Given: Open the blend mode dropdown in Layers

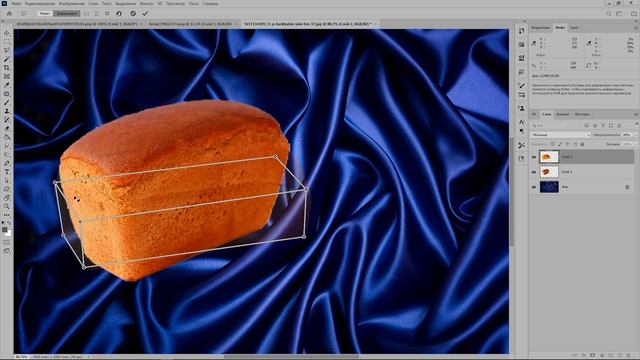Looking at the screenshot, I should click(x=560, y=135).
